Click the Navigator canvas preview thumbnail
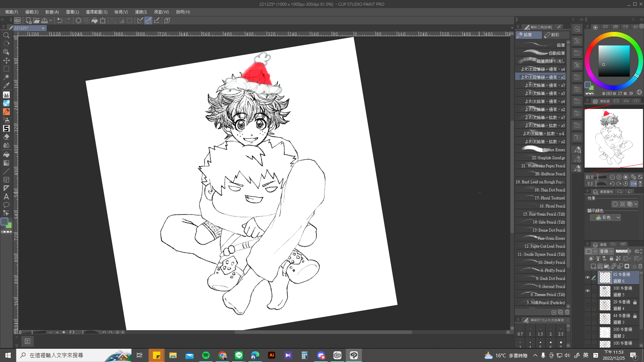 point(613,138)
